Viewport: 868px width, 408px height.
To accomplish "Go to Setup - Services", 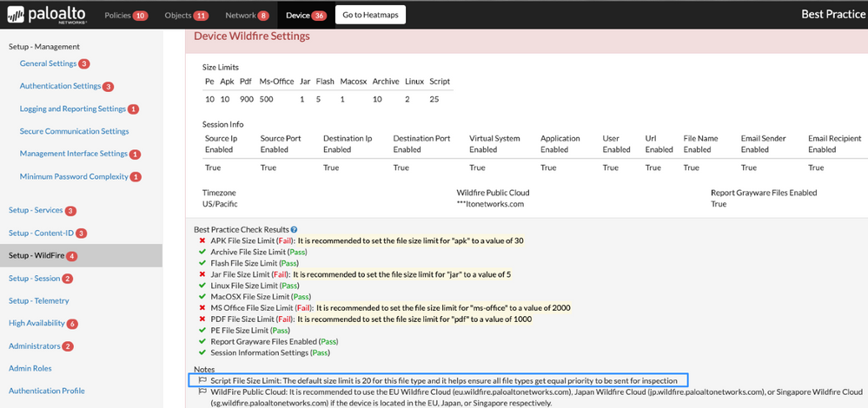I will point(36,211).
